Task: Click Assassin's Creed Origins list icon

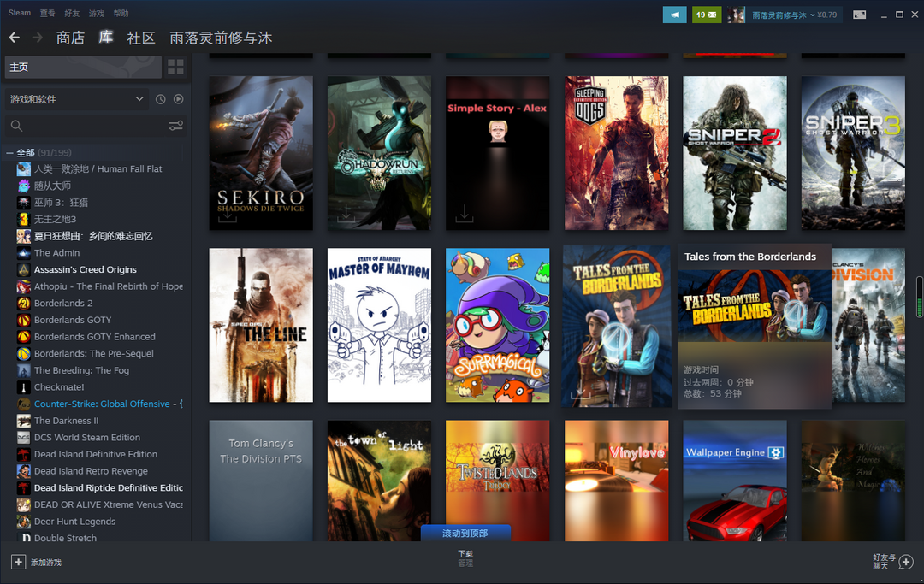Action: click(x=24, y=269)
